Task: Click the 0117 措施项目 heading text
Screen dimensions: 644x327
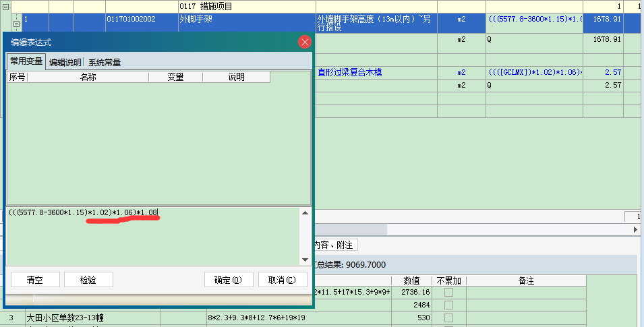Action: (x=206, y=7)
